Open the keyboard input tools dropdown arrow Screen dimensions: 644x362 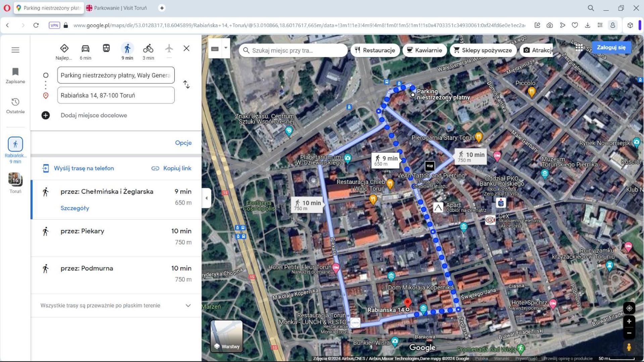pyautogui.click(x=226, y=48)
